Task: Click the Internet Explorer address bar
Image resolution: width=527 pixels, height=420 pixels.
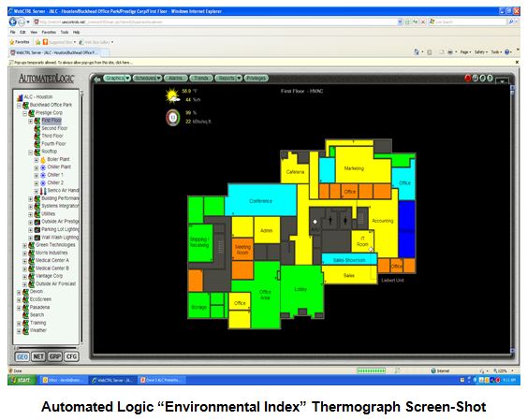Action: [218, 22]
